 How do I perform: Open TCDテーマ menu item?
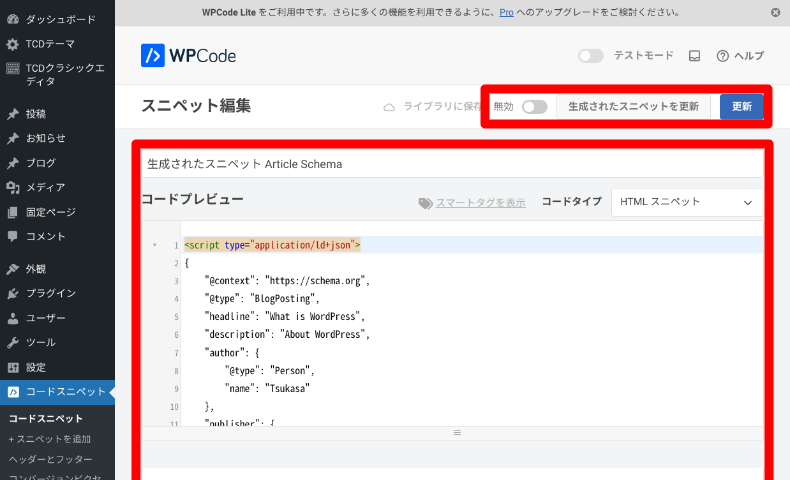click(57, 44)
